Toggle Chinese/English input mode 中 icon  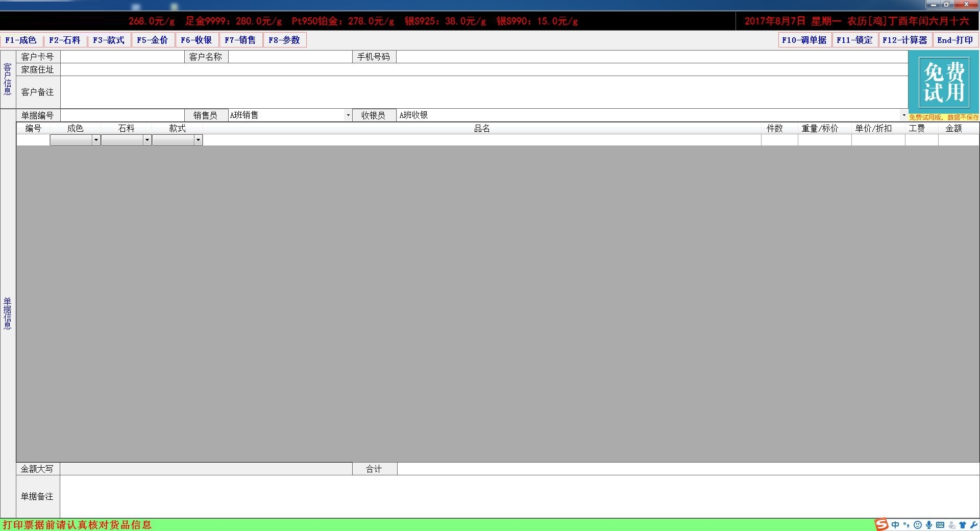click(x=895, y=525)
